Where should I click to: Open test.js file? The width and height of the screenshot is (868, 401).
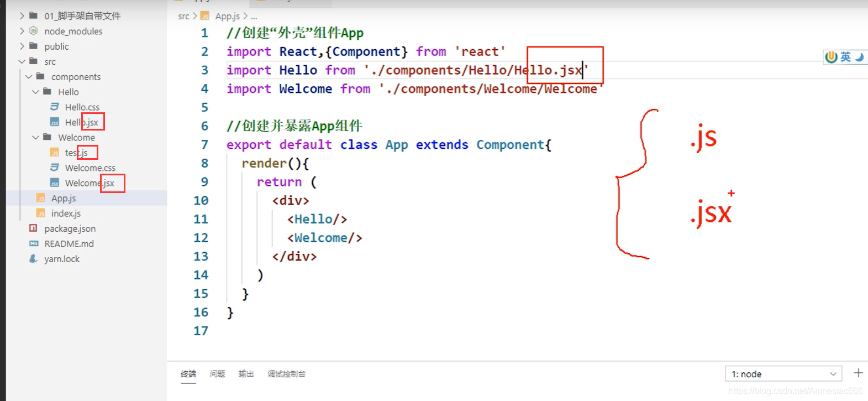[76, 153]
